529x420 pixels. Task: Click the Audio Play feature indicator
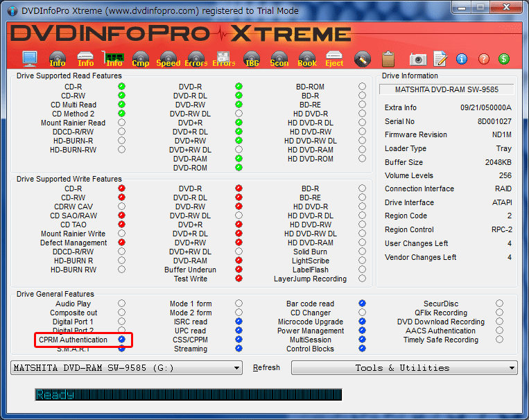[x=122, y=304]
